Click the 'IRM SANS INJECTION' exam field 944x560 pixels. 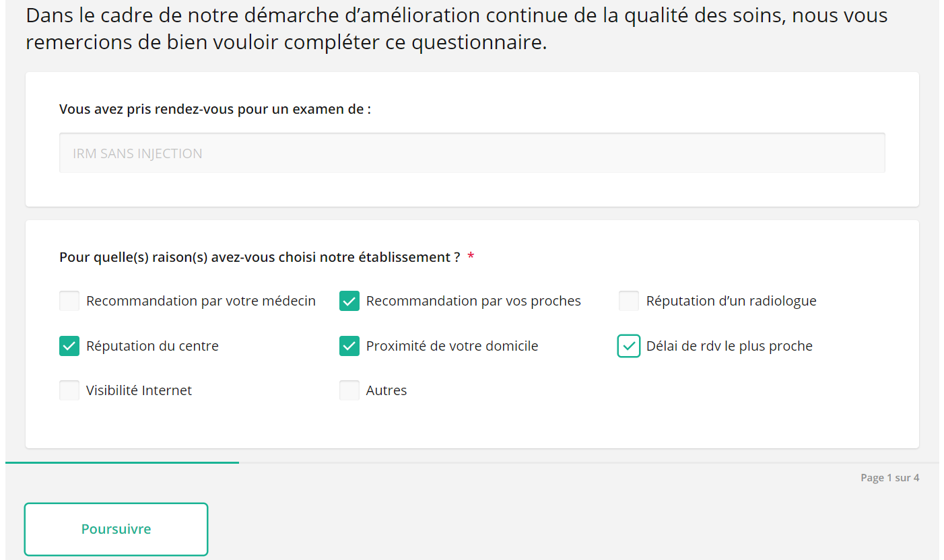[471, 153]
